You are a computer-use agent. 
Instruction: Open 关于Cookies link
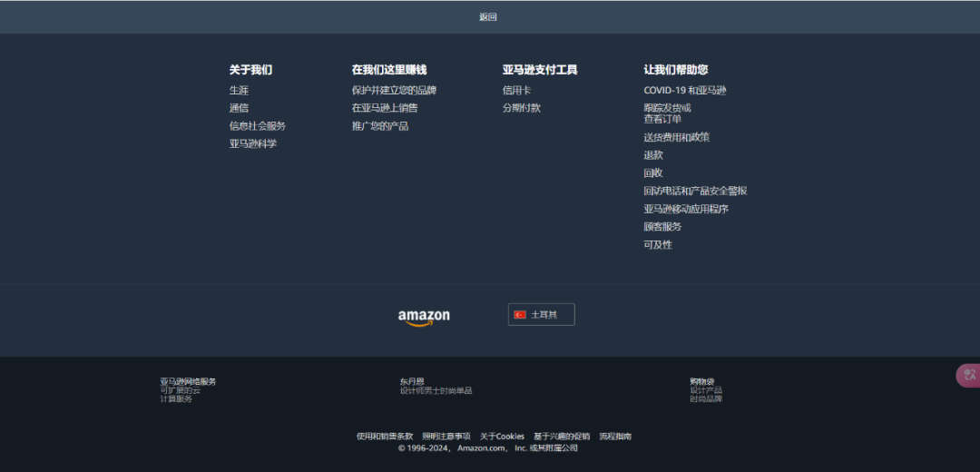point(502,437)
